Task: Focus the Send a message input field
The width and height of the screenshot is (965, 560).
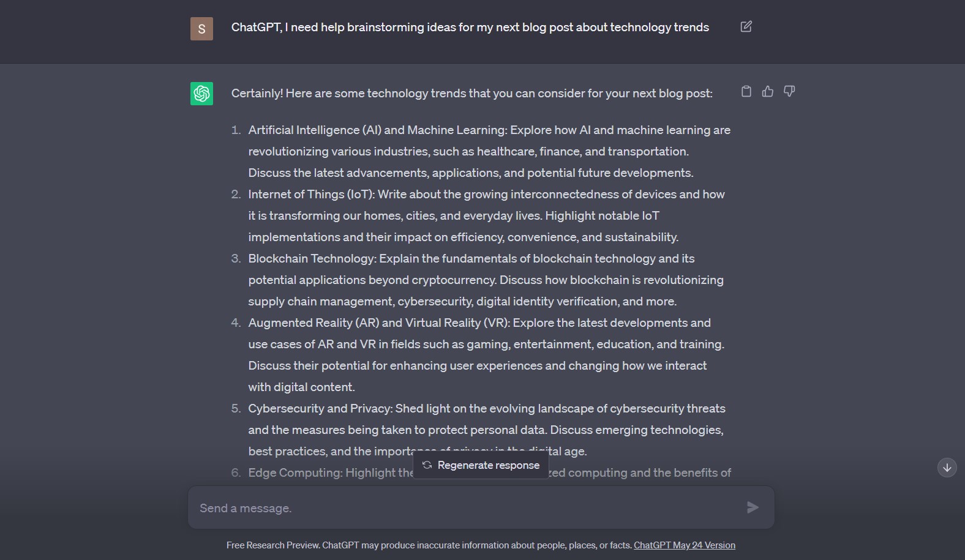Action: tap(465, 508)
